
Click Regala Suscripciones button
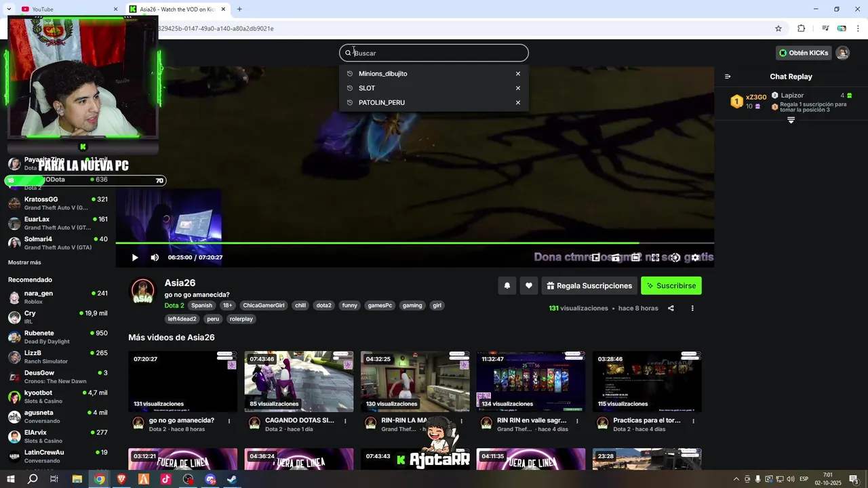pos(589,286)
